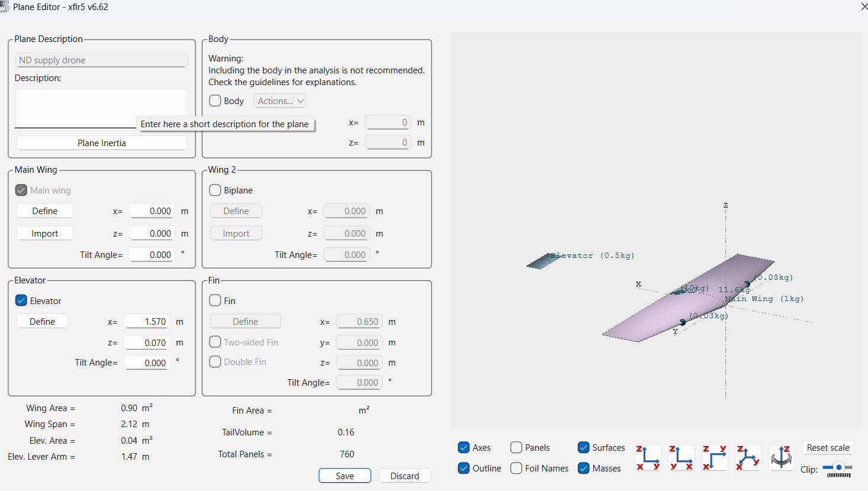Reset scale of the 3D view

(x=828, y=448)
